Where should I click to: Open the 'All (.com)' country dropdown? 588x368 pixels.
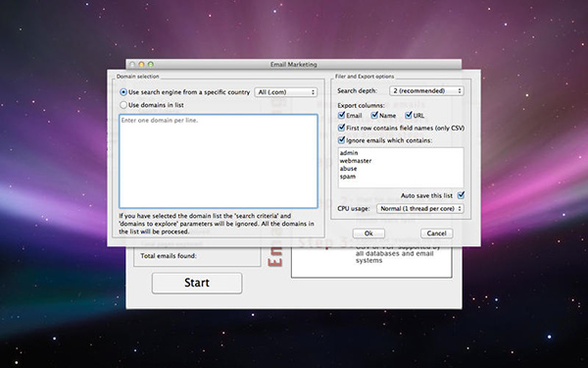[x=286, y=92]
